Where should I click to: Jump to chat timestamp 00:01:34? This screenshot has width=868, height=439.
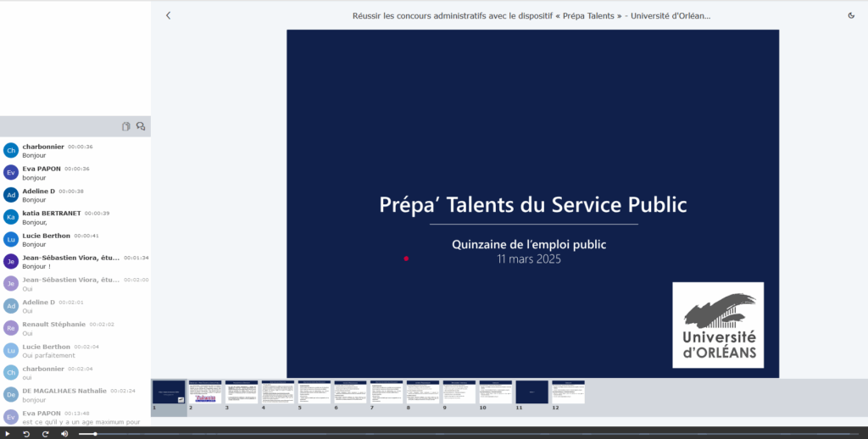tap(136, 258)
